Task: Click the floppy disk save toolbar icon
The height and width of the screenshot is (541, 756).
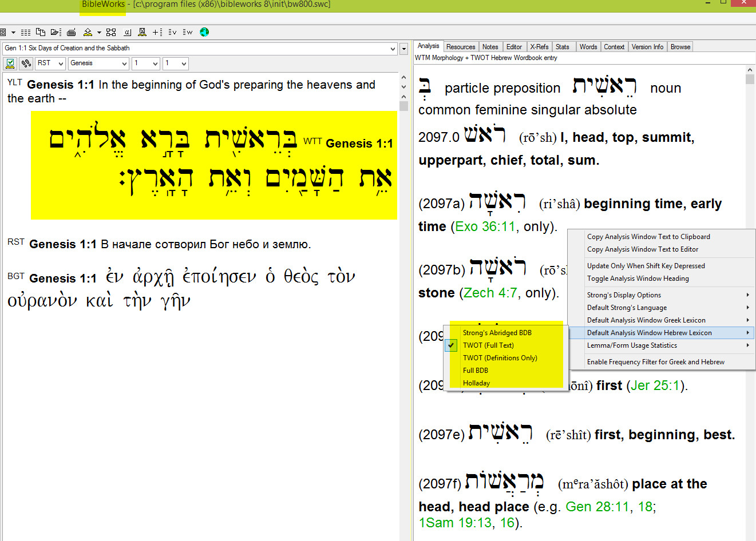Action: 143,32
